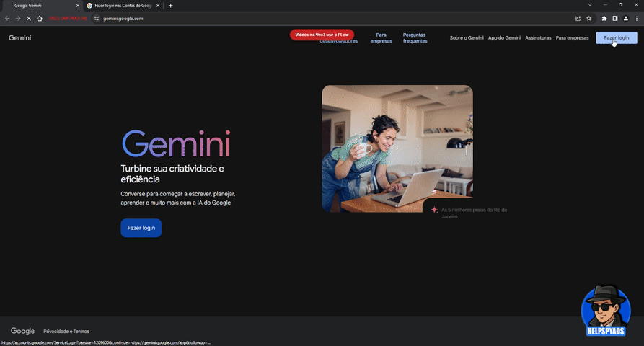644x346 pixels.
Task: Open the extensions puzzle icon
Action: pyautogui.click(x=604, y=18)
